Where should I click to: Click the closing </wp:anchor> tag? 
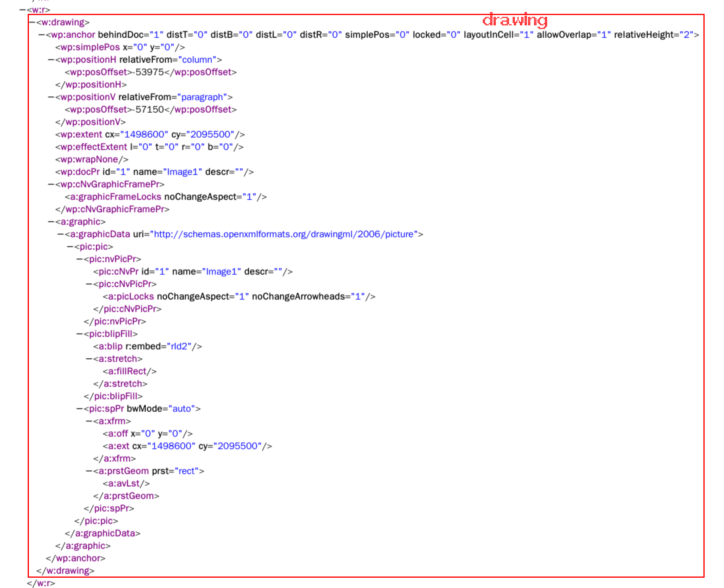click(x=76, y=558)
